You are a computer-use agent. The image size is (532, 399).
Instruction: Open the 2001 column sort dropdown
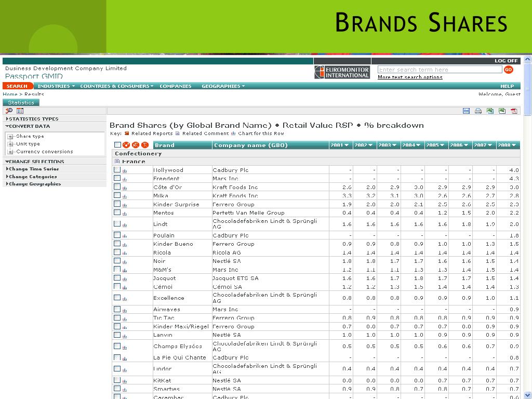[347, 145]
